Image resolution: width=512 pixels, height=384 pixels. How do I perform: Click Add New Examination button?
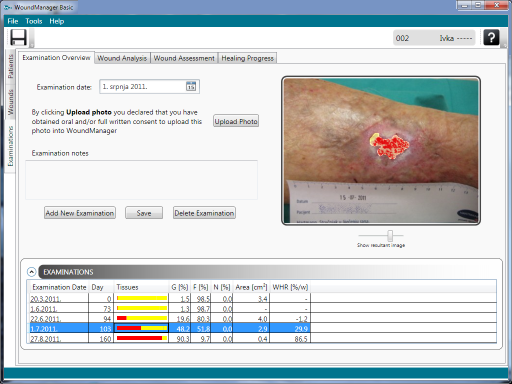(80, 213)
